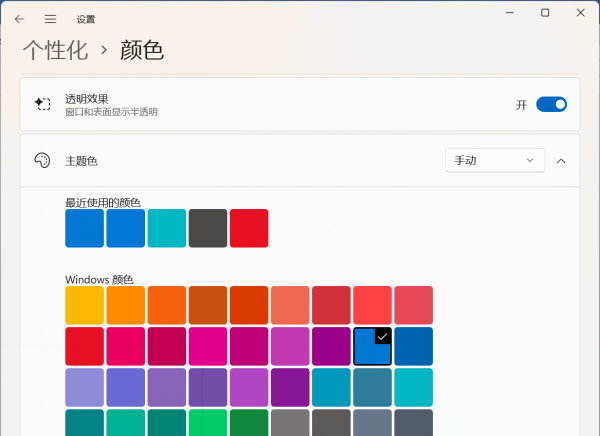
Task: Select the bright green Windows color
Action: coord(208,422)
